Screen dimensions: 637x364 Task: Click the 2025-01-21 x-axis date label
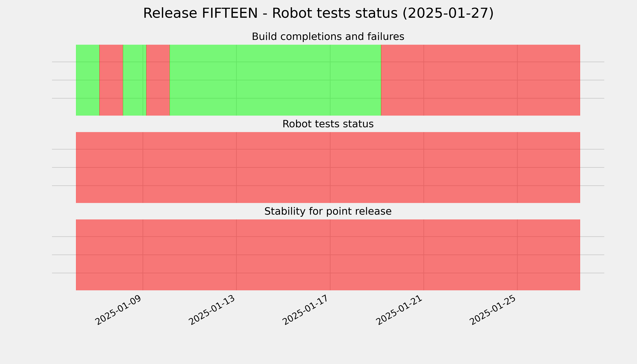tap(399, 310)
